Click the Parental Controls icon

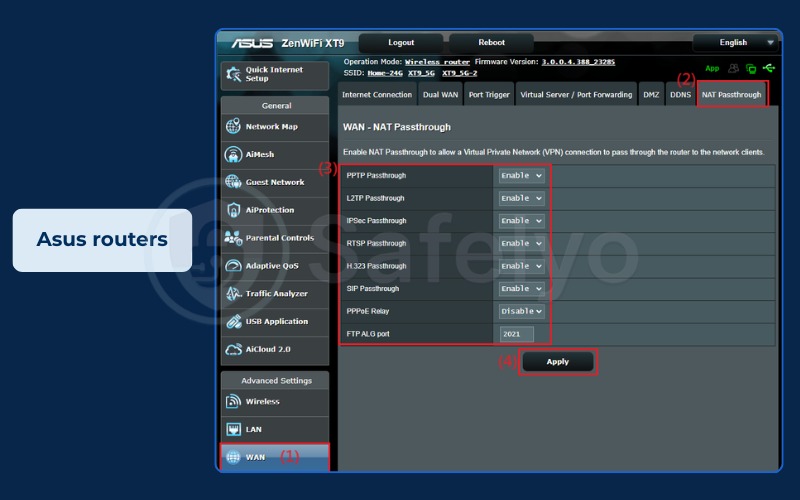(233, 238)
